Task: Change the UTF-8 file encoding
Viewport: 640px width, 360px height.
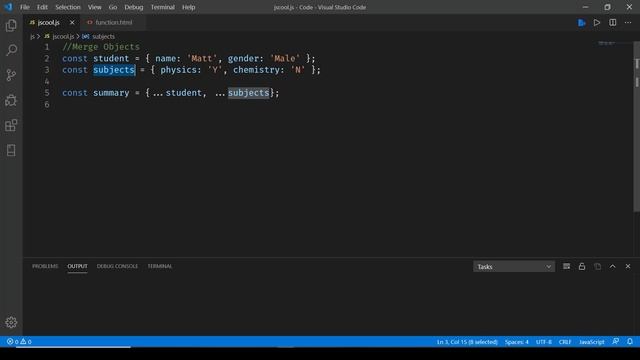Action: [x=543, y=342]
